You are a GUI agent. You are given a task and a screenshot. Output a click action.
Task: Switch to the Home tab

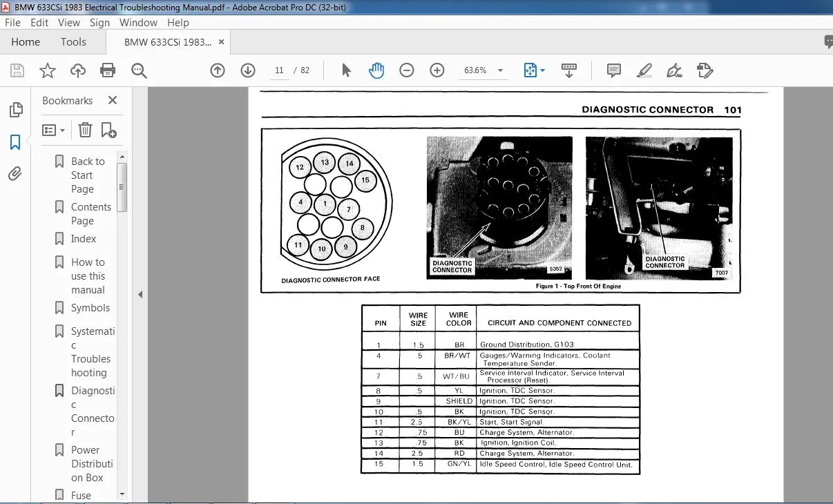[26, 42]
